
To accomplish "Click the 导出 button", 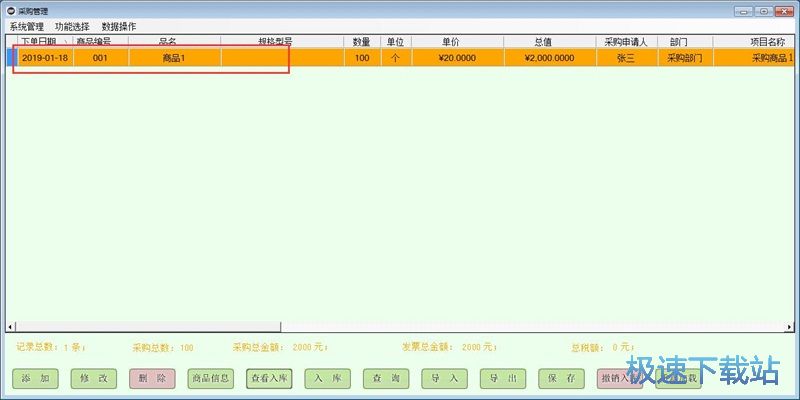I will click(503, 379).
